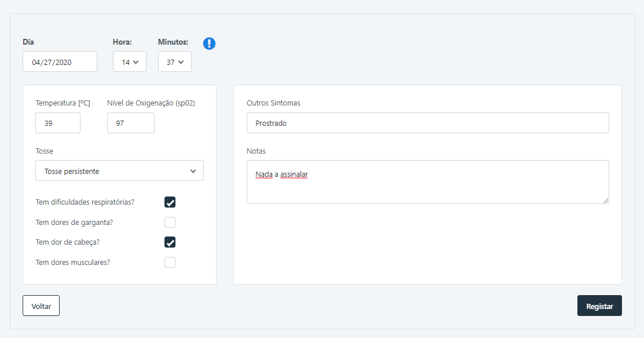Check the 'Tem dores de garganta?' box

(x=170, y=223)
